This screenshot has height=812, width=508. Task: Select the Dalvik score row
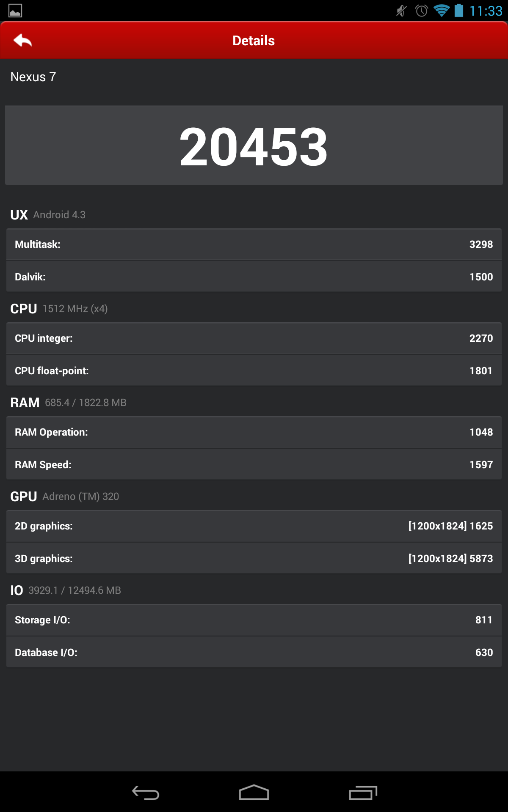click(254, 276)
